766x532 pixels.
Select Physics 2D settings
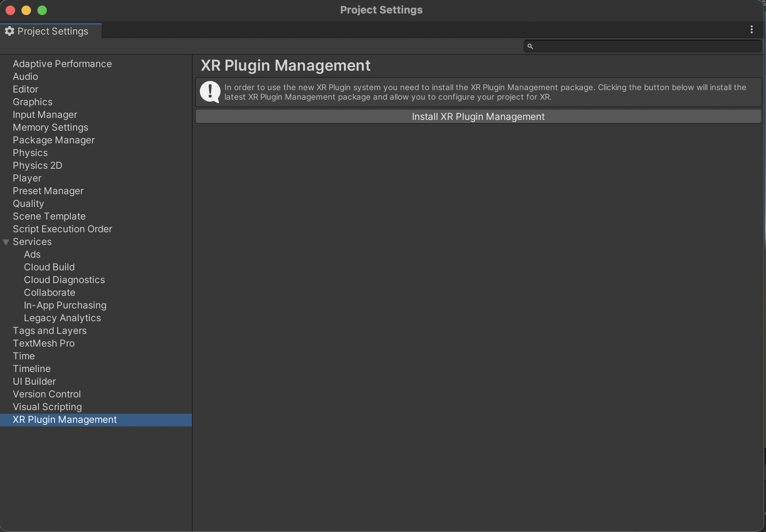click(x=37, y=165)
